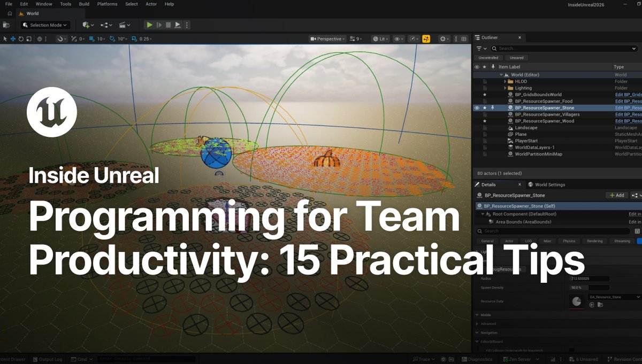
Task: Select the Physics details filter
Action: 569,241
